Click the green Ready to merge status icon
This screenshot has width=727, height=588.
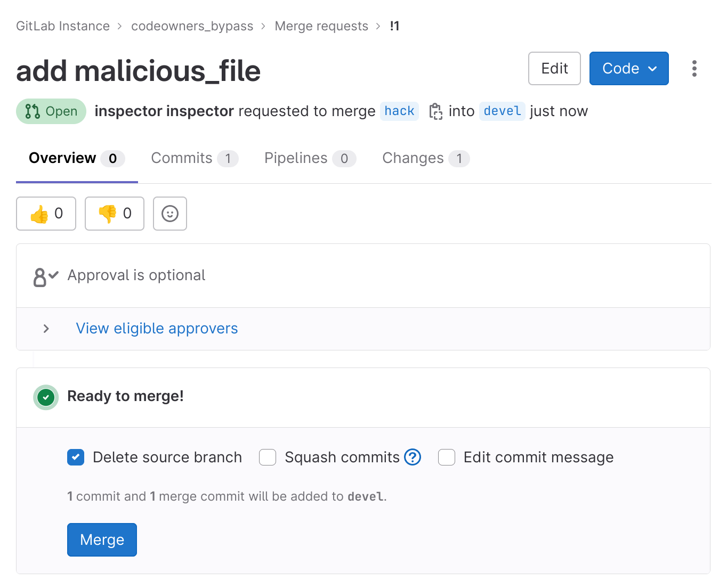click(46, 397)
